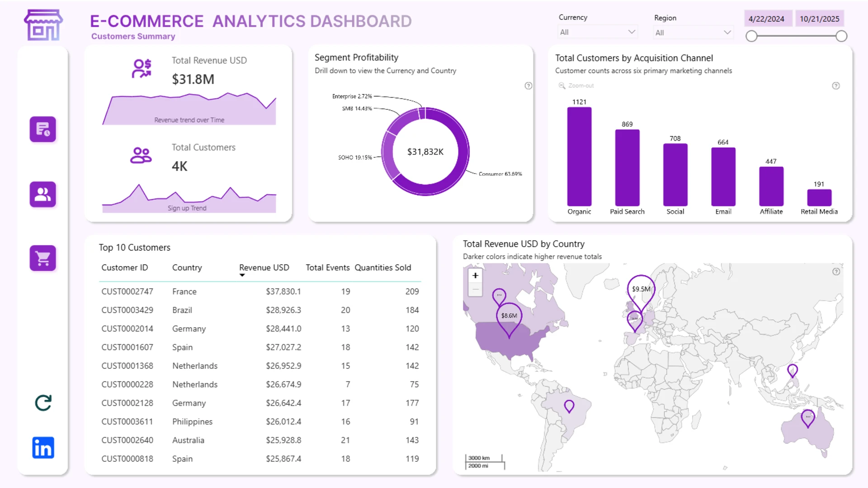Click the end date field 10/21/2025
Screen dimensions: 868x488
tap(819, 19)
